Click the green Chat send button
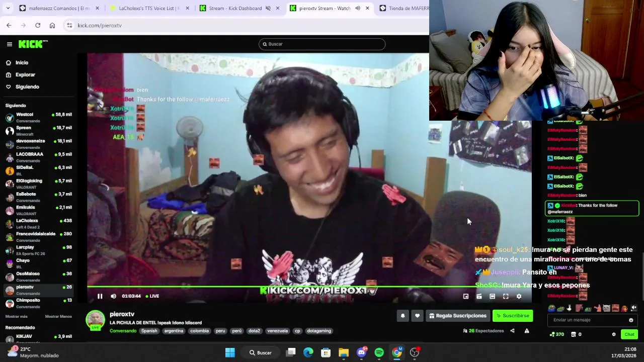The width and height of the screenshot is (644, 362). pyautogui.click(x=629, y=334)
